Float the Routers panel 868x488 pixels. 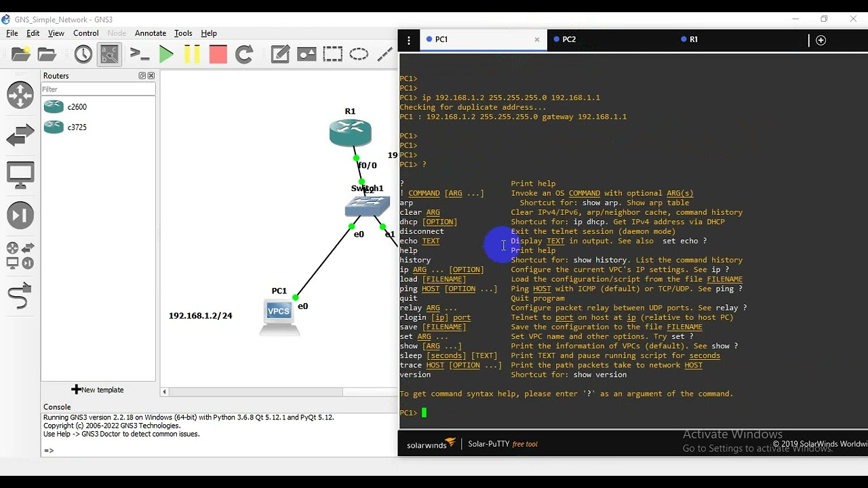[142, 76]
